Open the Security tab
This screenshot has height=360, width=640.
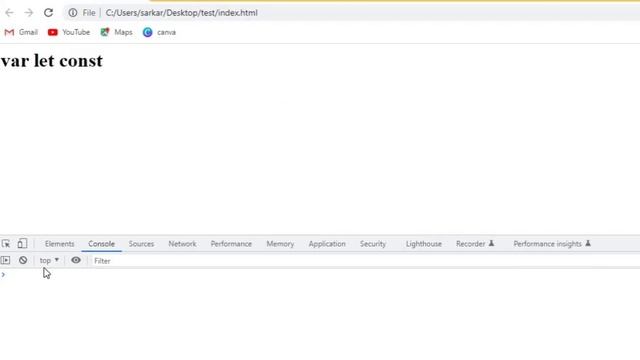[373, 244]
